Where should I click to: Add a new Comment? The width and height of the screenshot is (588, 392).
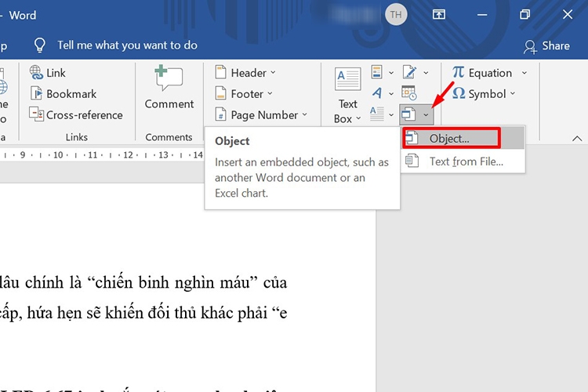(169, 88)
